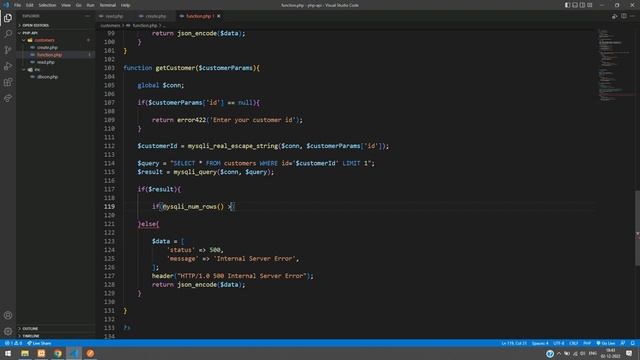
Task: Open the Go menu
Action: tap(78, 5)
